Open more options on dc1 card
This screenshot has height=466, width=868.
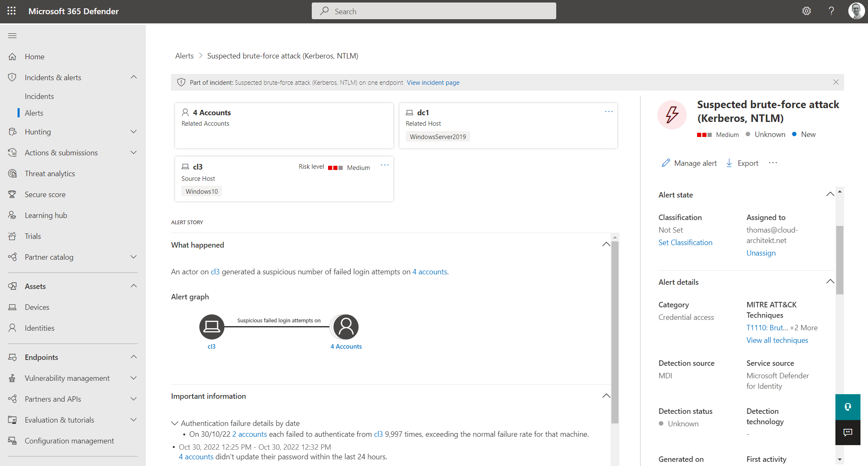pos(608,111)
